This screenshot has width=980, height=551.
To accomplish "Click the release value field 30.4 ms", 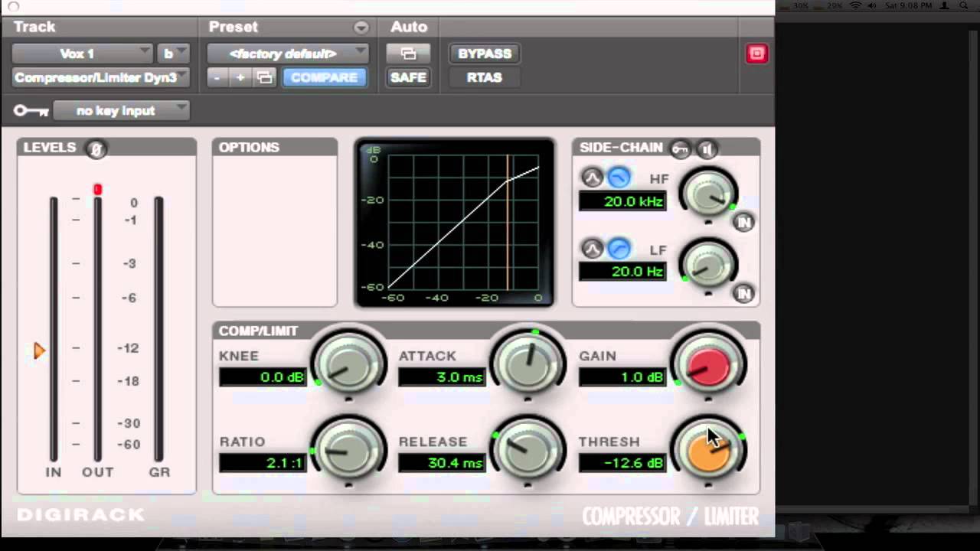I will click(442, 463).
